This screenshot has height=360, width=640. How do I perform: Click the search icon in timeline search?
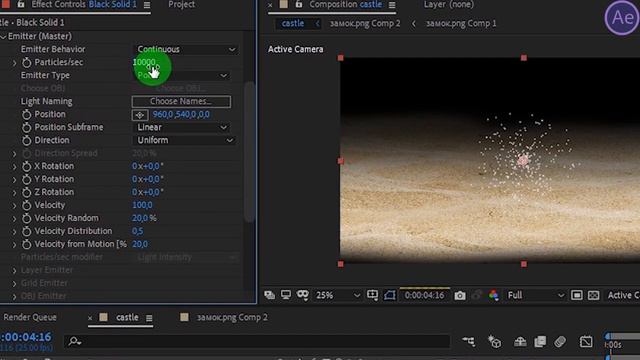tap(74, 341)
